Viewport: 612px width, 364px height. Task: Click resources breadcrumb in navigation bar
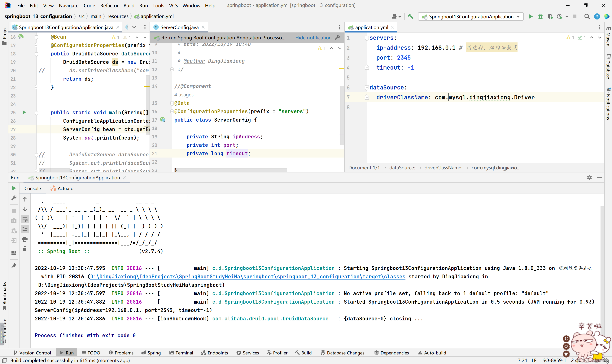click(118, 16)
